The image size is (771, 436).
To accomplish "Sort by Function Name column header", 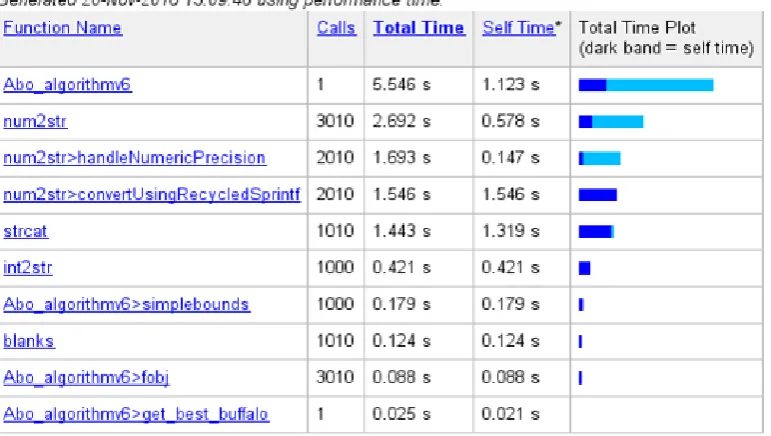I will (62, 28).
